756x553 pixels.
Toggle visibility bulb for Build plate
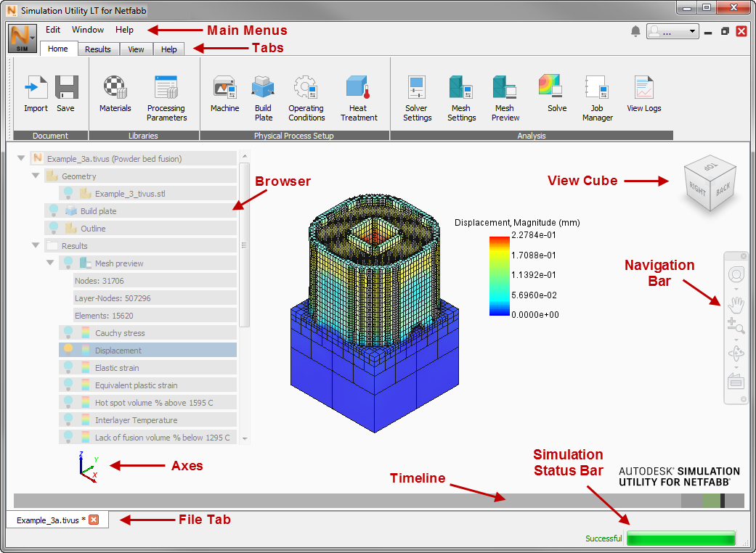(x=54, y=210)
